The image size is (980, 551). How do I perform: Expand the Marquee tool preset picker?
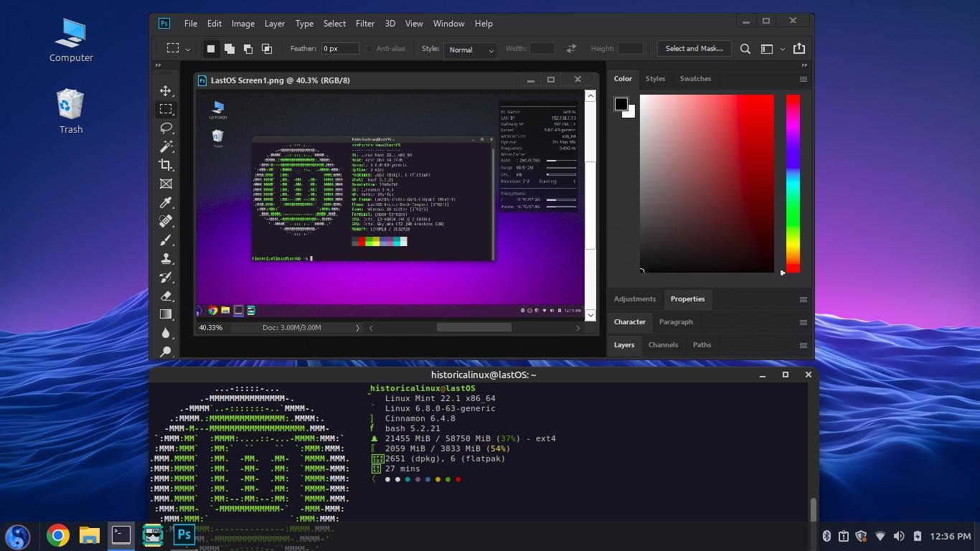pos(188,50)
